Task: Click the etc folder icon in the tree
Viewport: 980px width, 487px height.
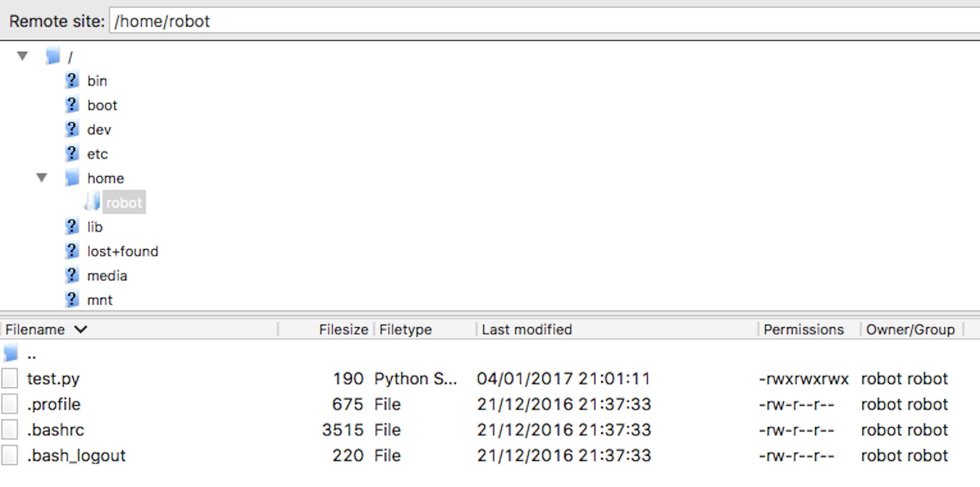Action: point(71,154)
